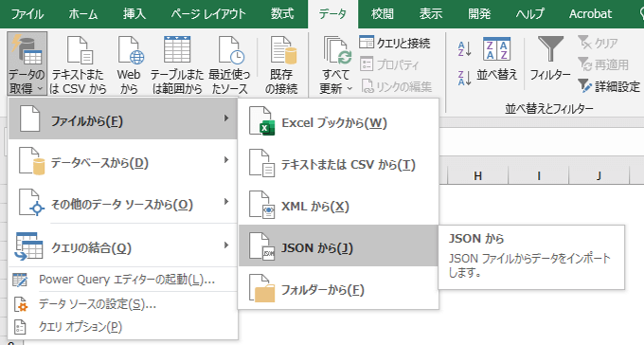Click the Excel workbook file icon
This screenshot has width=644, height=345.
pyautogui.click(x=262, y=121)
